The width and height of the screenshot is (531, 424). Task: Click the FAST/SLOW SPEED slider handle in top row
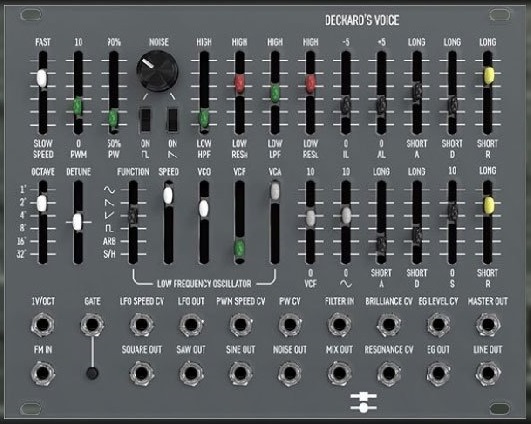[42, 78]
